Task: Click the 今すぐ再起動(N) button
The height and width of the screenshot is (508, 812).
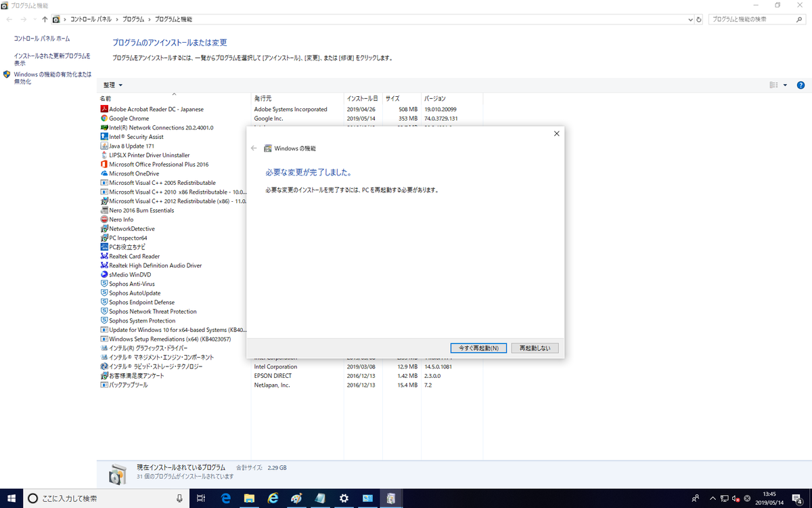Action: [x=478, y=348]
